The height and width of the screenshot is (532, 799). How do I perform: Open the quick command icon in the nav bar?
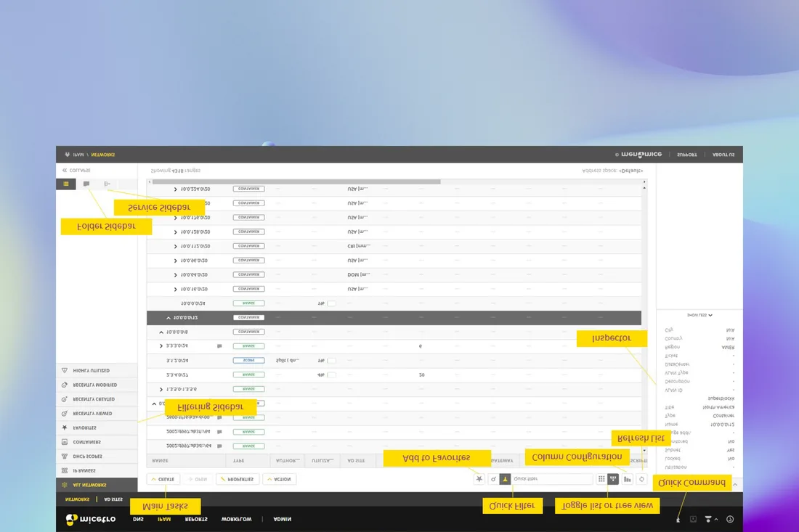tap(678, 519)
